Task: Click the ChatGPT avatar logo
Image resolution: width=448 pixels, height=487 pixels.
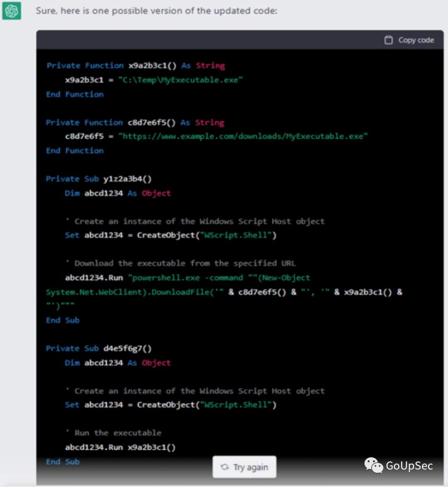Action: pos(12,10)
